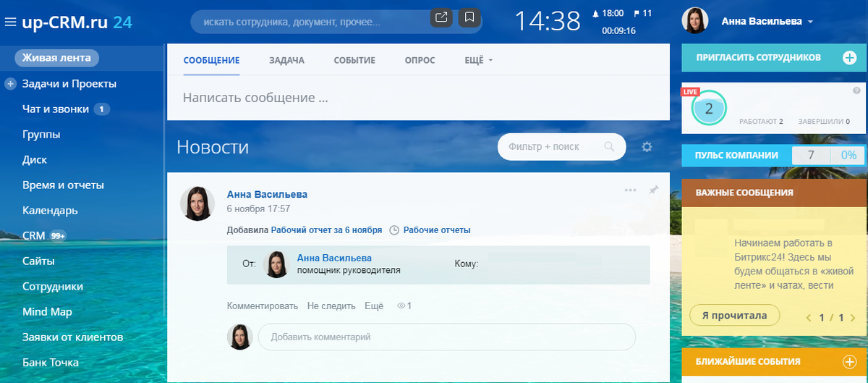The height and width of the screenshot is (383, 868).
Task: Pin the post with the pin icon
Action: (x=653, y=190)
